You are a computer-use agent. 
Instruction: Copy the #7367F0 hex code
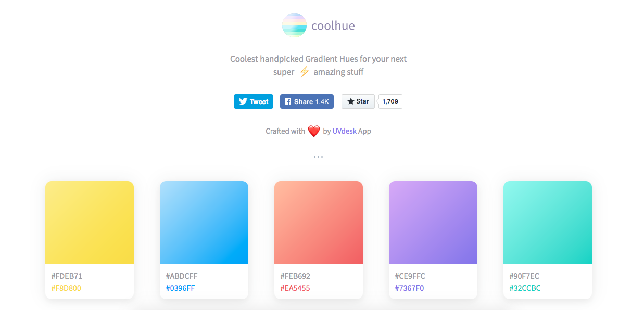tap(410, 288)
